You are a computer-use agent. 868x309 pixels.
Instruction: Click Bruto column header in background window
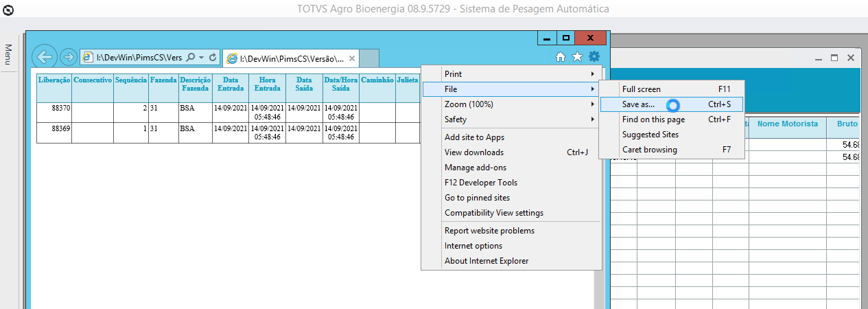pyautogui.click(x=847, y=124)
